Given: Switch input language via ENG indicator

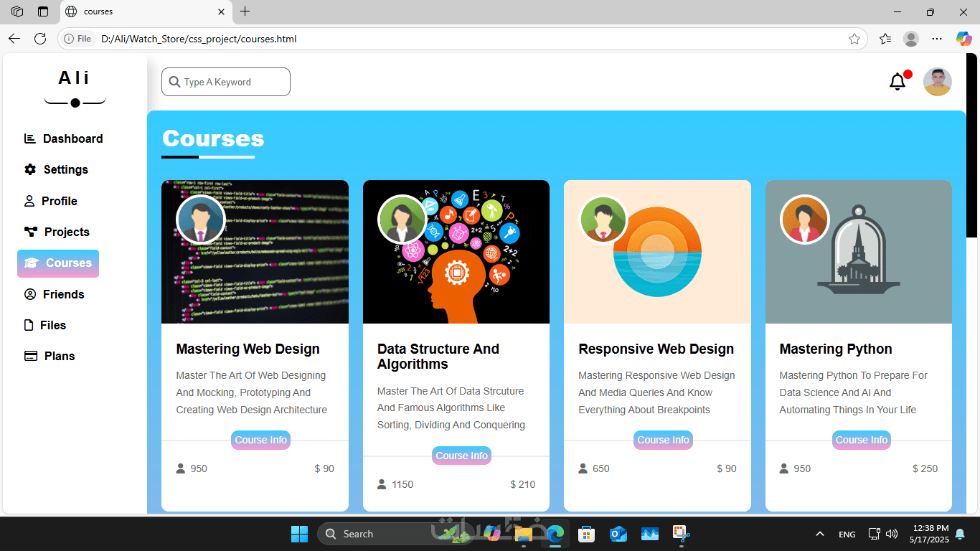Looking at the screenshot, I should [847, 534].
